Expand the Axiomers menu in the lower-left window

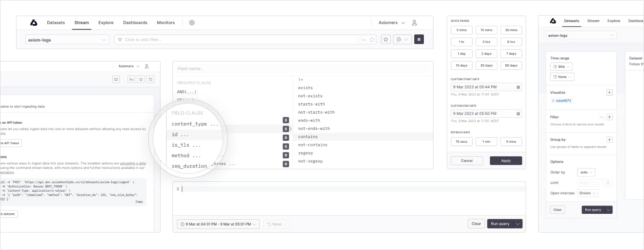coord(129,66)
